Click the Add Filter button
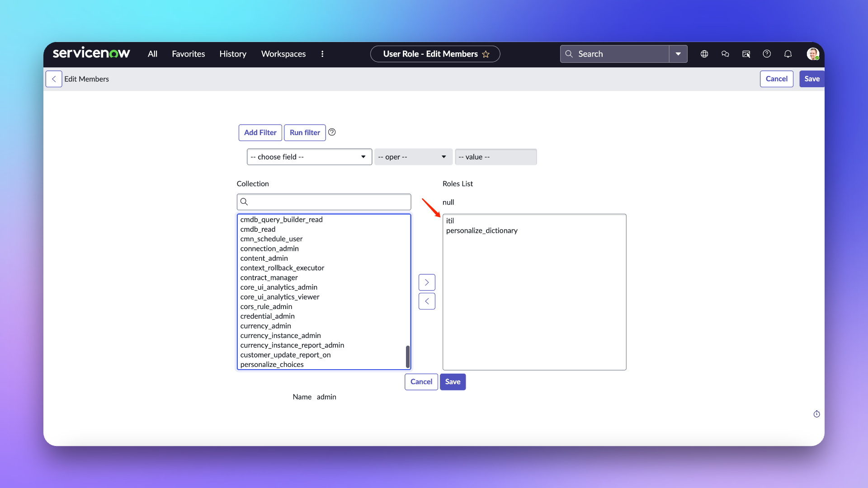Viewport: 868px width, 488px height. [x=260, y=132]
